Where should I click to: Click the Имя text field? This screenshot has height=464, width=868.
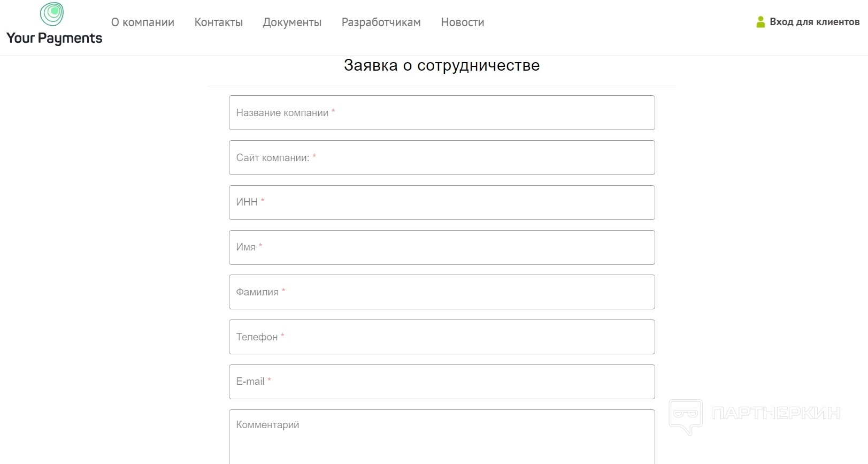[x=442, y=247]
